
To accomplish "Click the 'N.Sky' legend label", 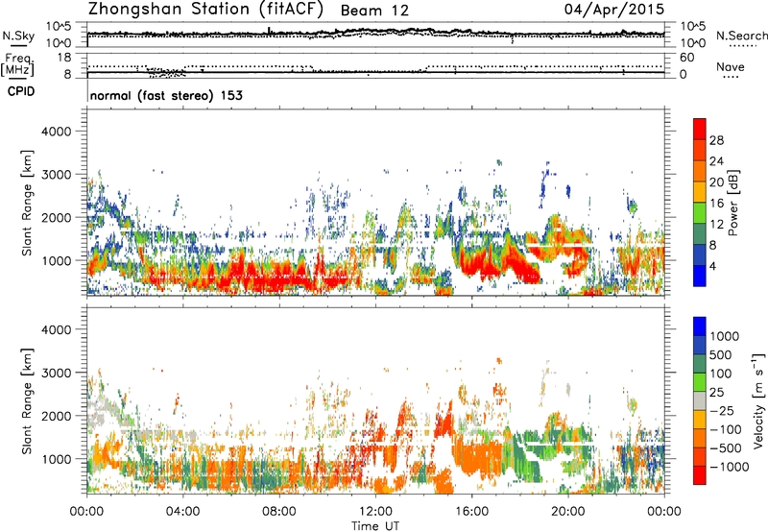I will tap(18, 36).
